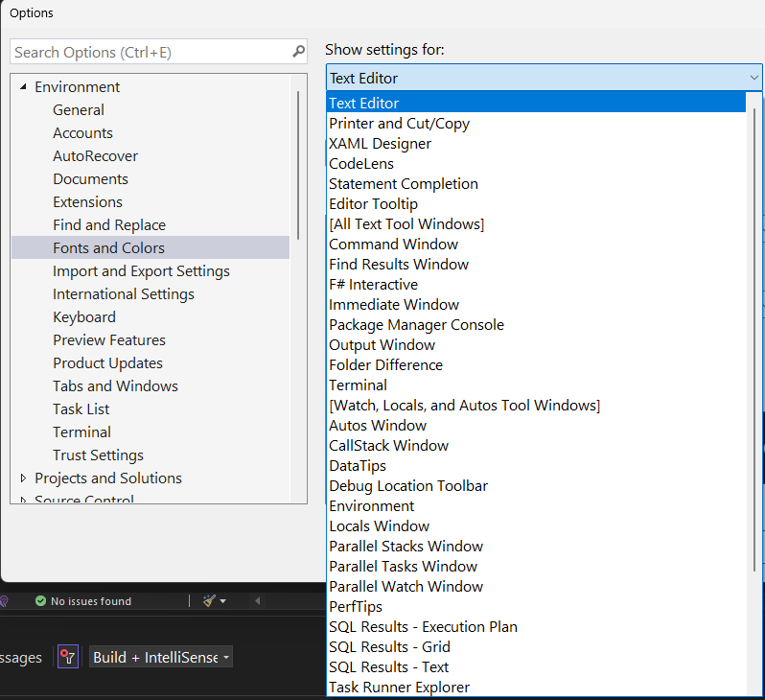Choose SQL Results - Text option
The image size is (765, 700).
point(536,666)
